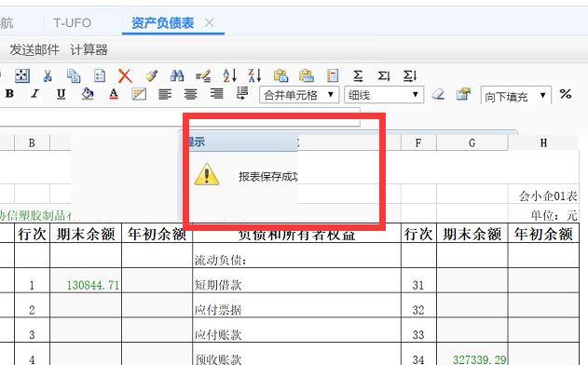Screen dimensions: 588x365
Task: Open the 合并单元格 dropdown
Action: point(299,95)
